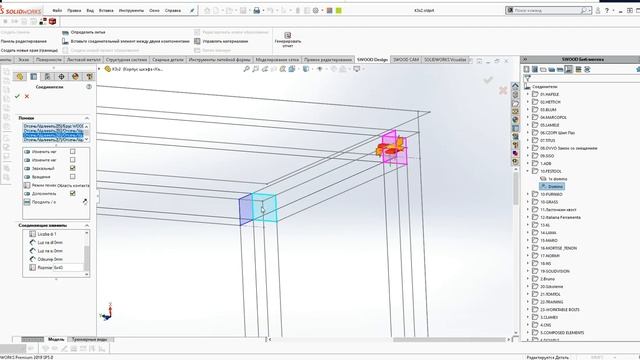Click the first view icon in SWOOD library toolbar
Screen dimensions: 640x360
[x=527, y=69]
